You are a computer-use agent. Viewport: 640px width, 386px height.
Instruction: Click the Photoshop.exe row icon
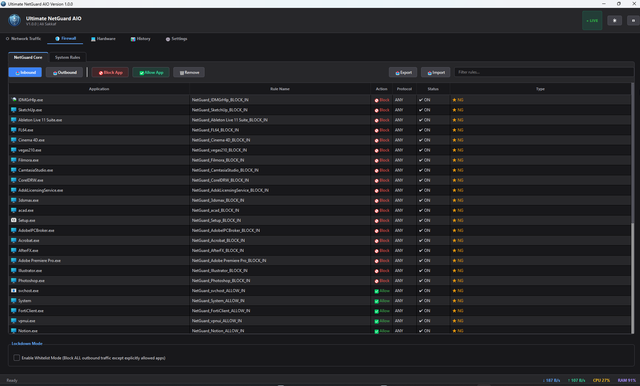click(13, 281)
